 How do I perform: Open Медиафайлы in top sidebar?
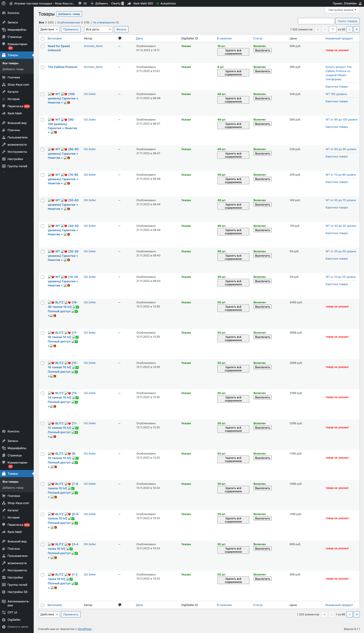(17, 30)
